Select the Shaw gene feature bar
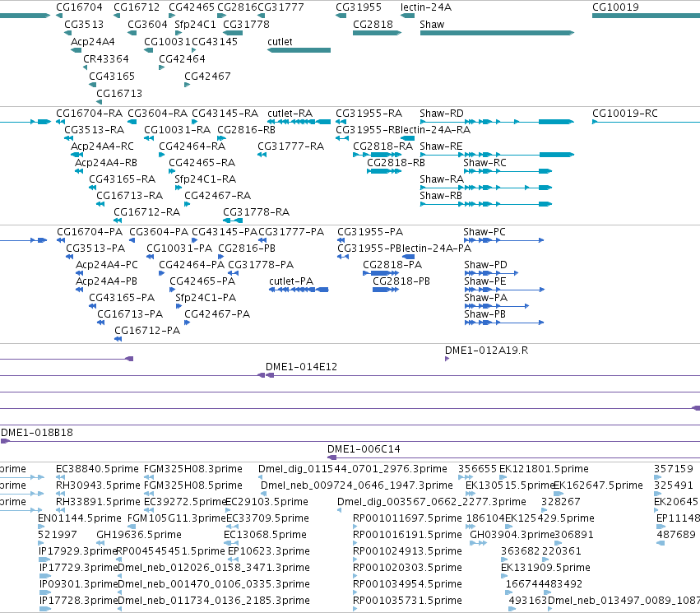700x613 pixels. [x=497, y=33]
